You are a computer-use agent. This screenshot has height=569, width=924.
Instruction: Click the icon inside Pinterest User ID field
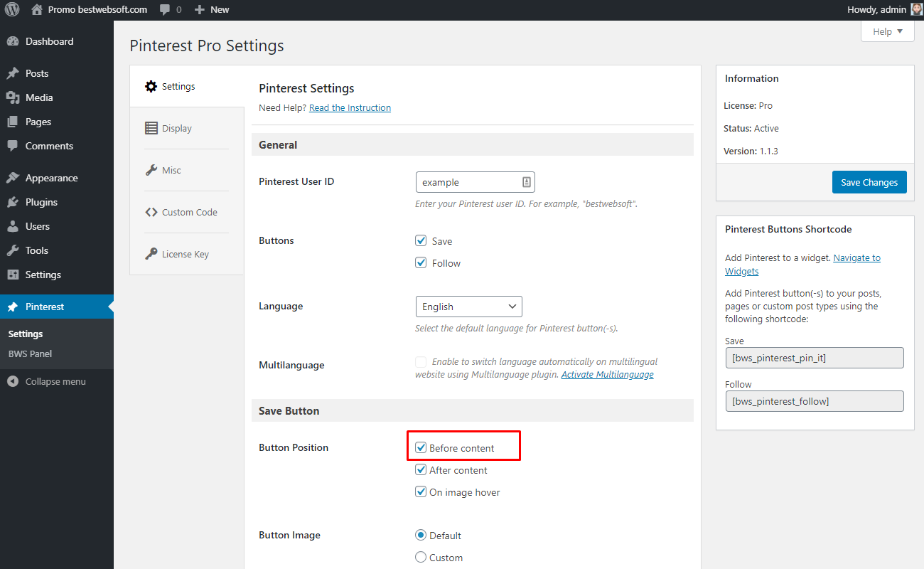click(x=527, y=182)
